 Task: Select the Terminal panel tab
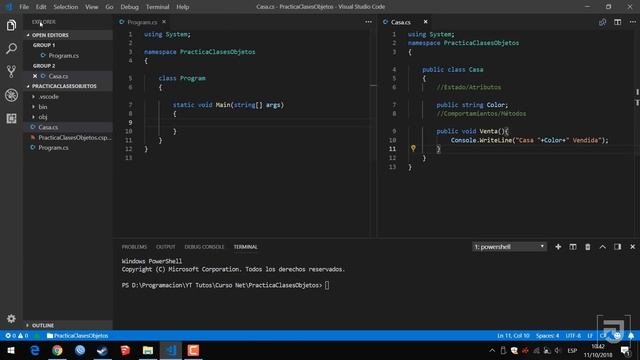(245, 247)
